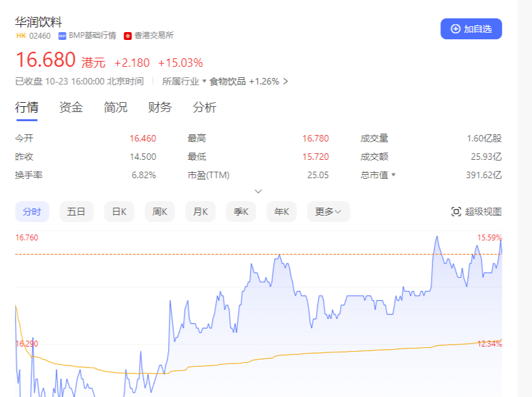
Task: Click the 总市值 value 391.62亿
Action: [x=484, y=175]
